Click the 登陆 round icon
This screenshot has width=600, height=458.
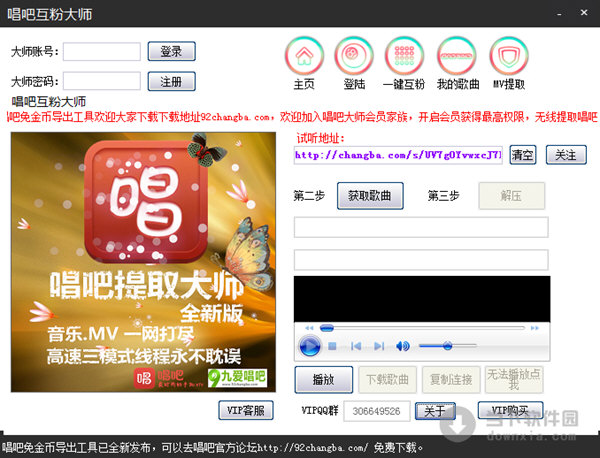tap(354, 56)
